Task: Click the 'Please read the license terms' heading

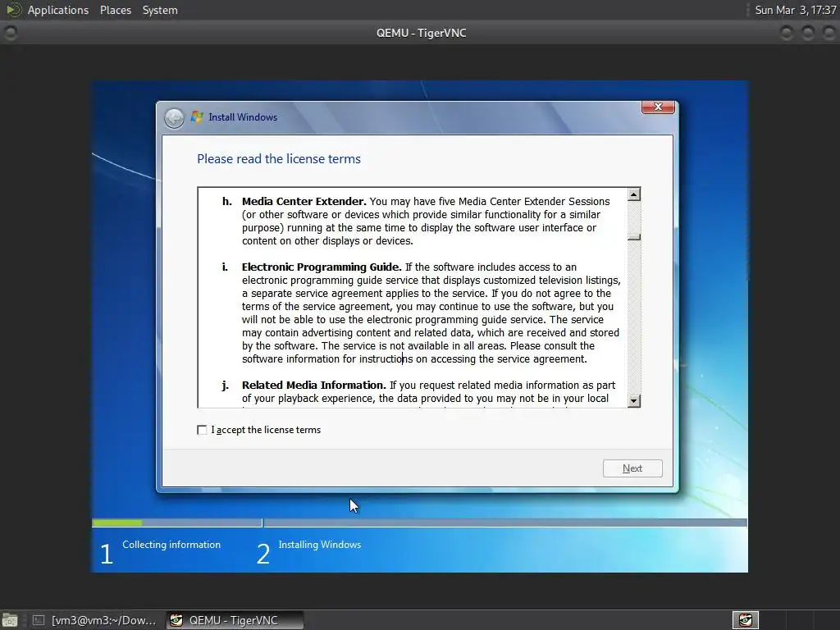Action: click(x=279, y=158)
